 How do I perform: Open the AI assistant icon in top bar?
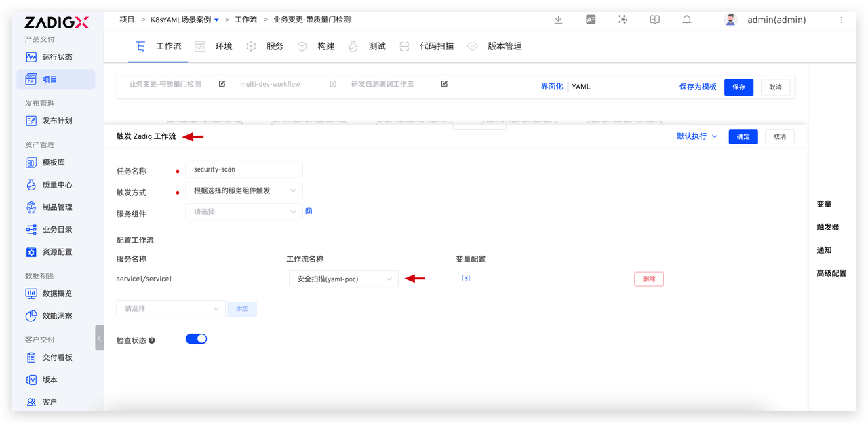623,20
